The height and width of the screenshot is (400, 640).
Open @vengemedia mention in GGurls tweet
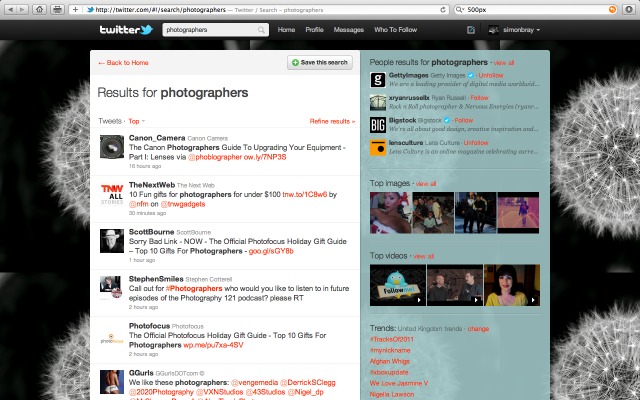tap(255, 382)
